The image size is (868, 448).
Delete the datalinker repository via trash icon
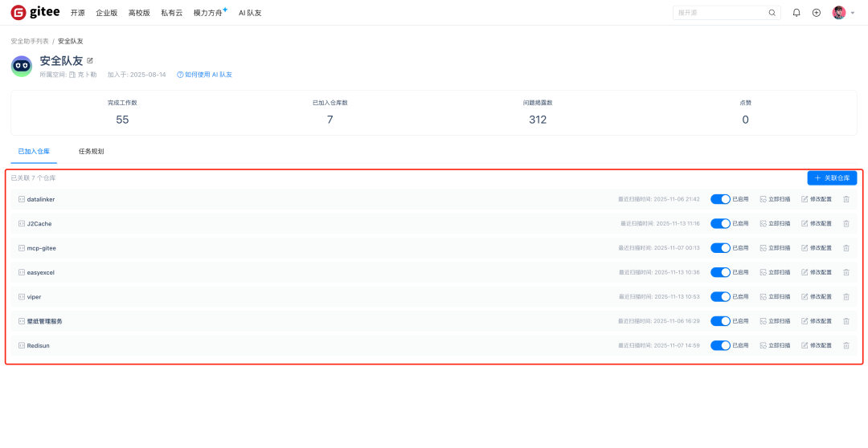coord(846,199)
